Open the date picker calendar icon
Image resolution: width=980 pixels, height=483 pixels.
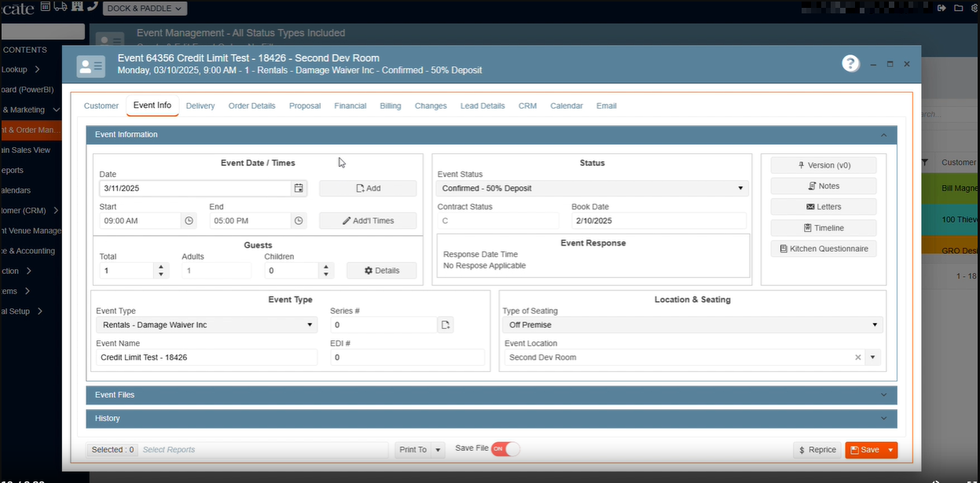pyautogui.click(x=299, y=189)
